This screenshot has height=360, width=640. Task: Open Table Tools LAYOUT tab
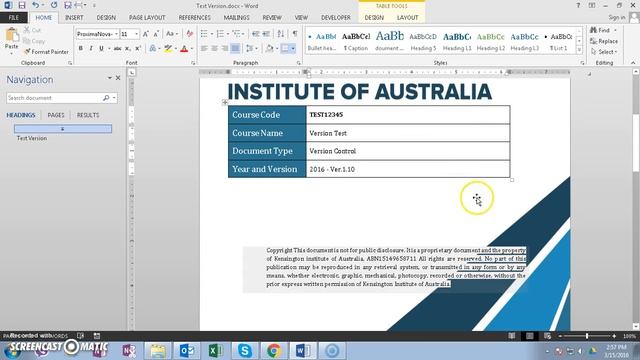[407, 18]
